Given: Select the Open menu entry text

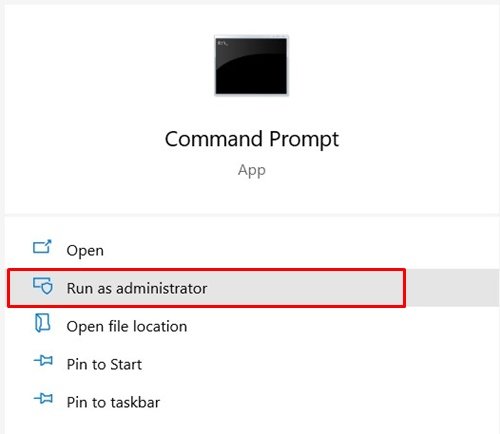Looking at the screenshot, I should [x=85, y=251].
